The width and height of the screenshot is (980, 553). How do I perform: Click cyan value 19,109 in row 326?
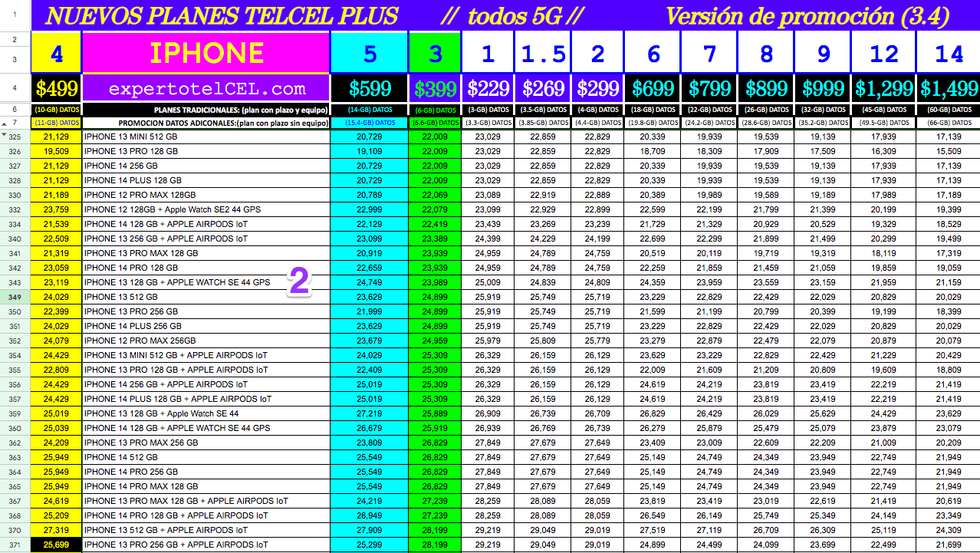click(370, 151)
